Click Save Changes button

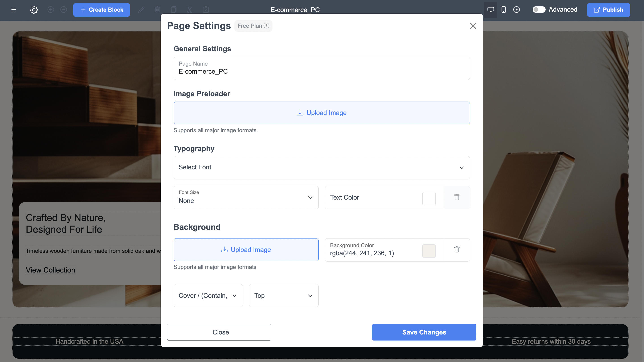click(424, 332)
